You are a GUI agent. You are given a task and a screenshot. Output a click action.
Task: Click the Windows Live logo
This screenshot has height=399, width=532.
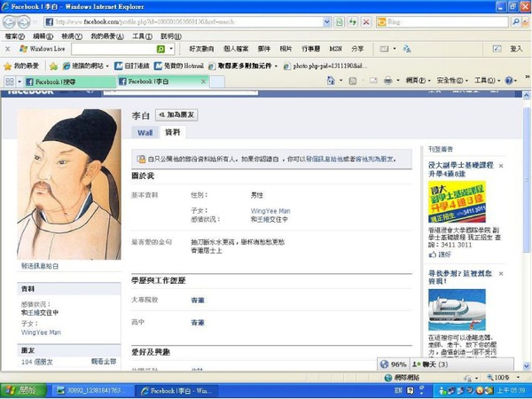pos(42,49)
